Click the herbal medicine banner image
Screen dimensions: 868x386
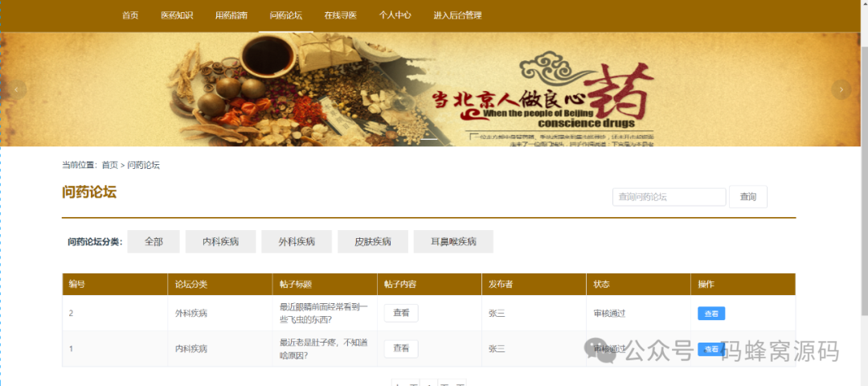[x=430, y=89]
